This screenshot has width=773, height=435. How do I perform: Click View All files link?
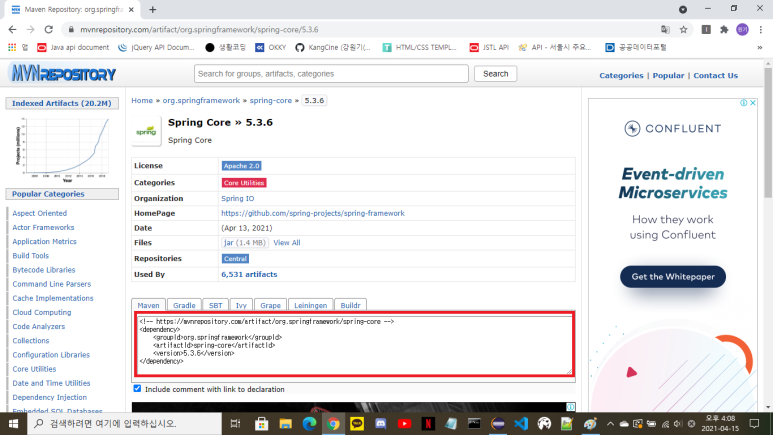coord(286,243)
